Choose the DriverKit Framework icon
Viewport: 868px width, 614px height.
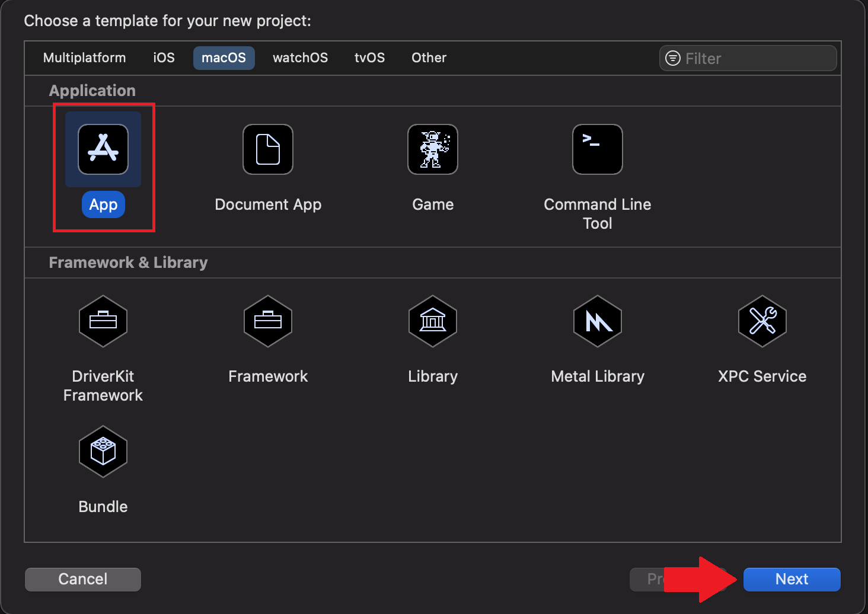[x=103, y=321]
